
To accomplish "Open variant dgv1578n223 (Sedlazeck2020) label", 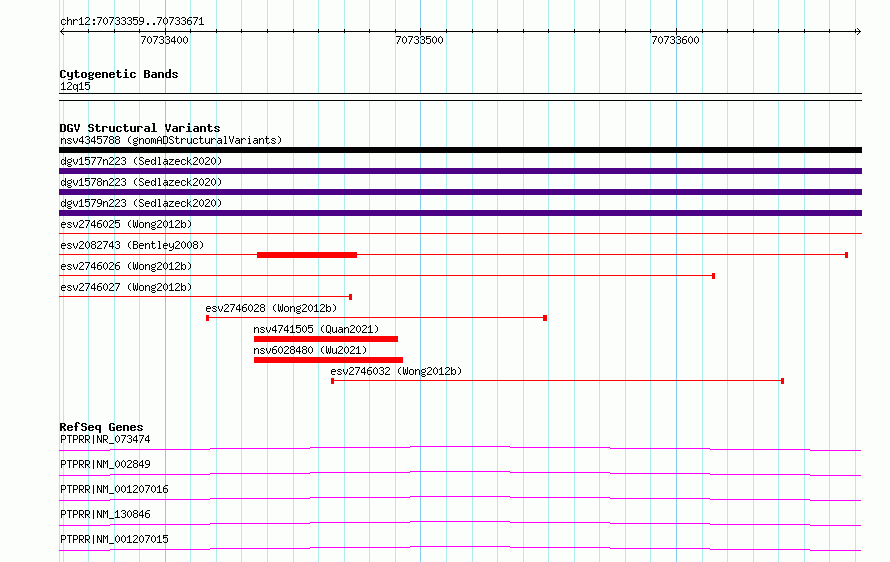I will click(x=141, y=182).
